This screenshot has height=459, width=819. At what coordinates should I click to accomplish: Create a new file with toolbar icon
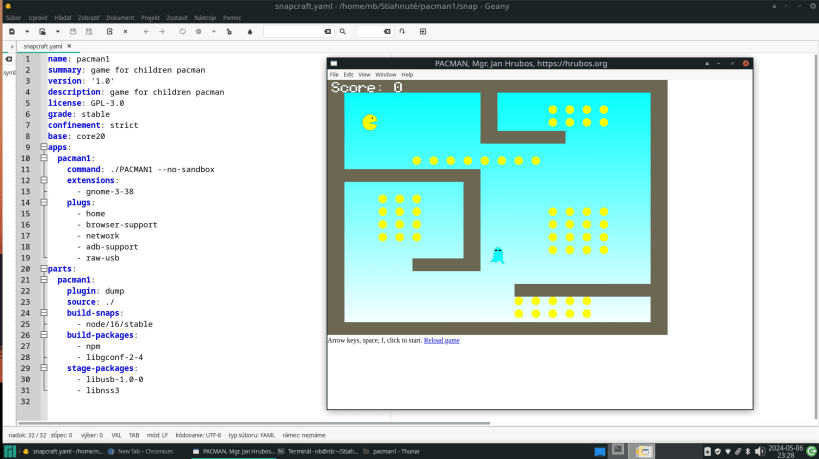[x=11, y=31]
